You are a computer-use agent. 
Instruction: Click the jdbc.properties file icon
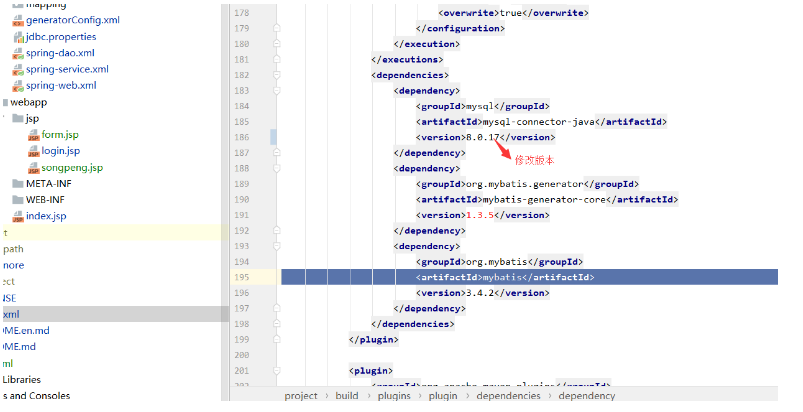click(x=18, y=37)
